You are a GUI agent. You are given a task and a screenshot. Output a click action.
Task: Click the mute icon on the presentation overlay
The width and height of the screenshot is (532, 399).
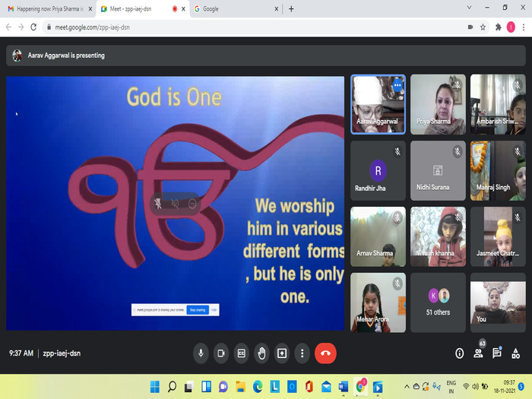pos(175,204)
